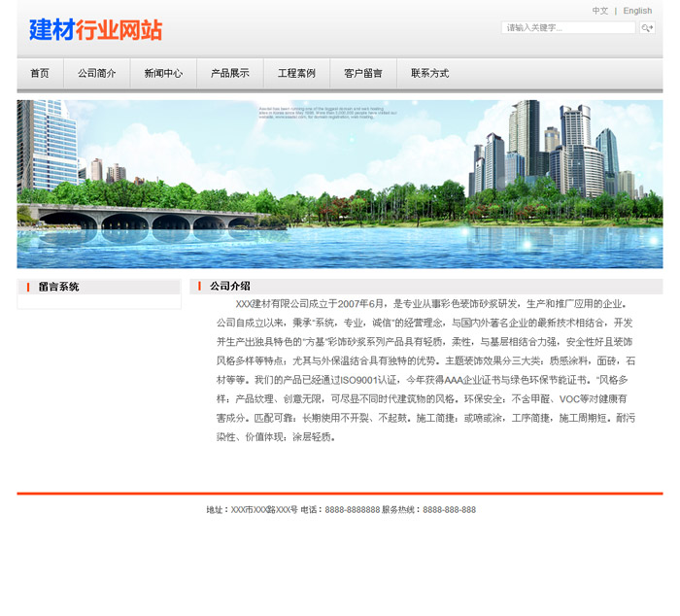
Task: Click the city skyline banner image
Action: [x=340, y=184]
